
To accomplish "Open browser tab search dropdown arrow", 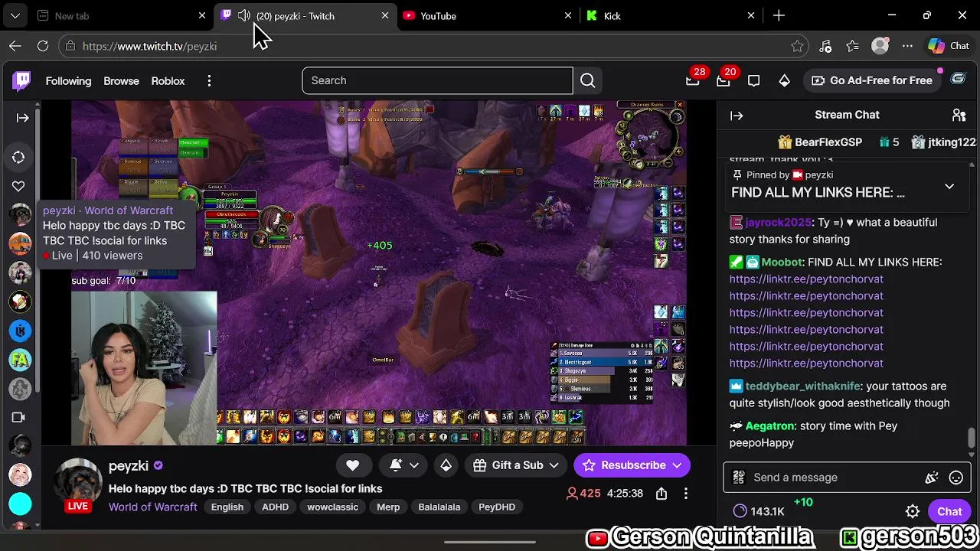I will 15,15.
